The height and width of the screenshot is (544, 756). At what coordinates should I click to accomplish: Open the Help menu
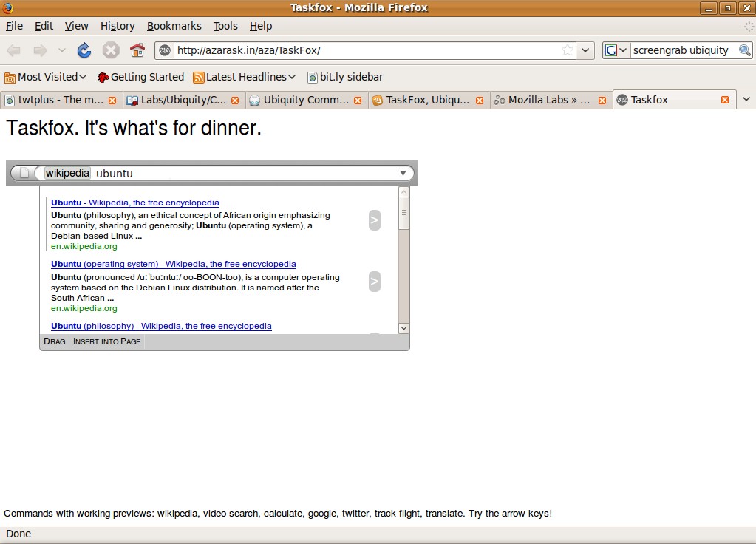[261, 26]
